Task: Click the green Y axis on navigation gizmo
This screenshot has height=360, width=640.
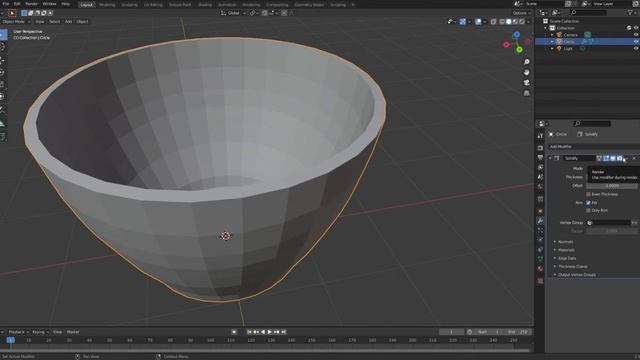Action: [519, 50]
